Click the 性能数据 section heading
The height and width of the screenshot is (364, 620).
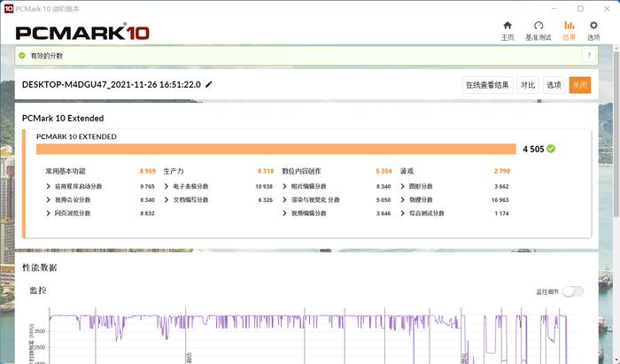40,267
